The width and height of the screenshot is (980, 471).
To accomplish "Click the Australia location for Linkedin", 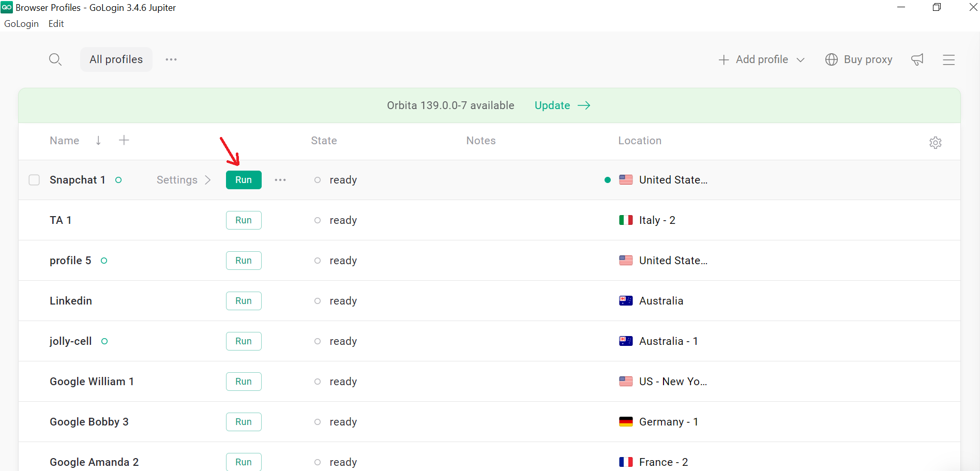I will click(x=661, y=301).
